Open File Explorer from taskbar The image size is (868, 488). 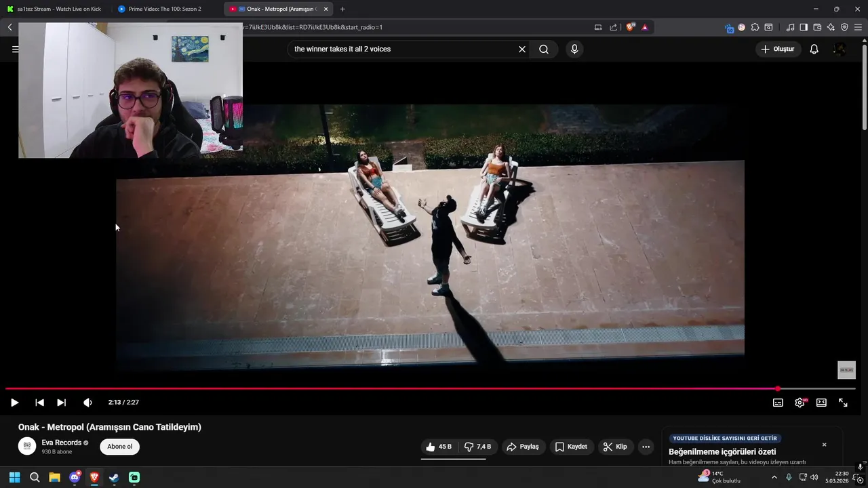click(x=54, y=477)
